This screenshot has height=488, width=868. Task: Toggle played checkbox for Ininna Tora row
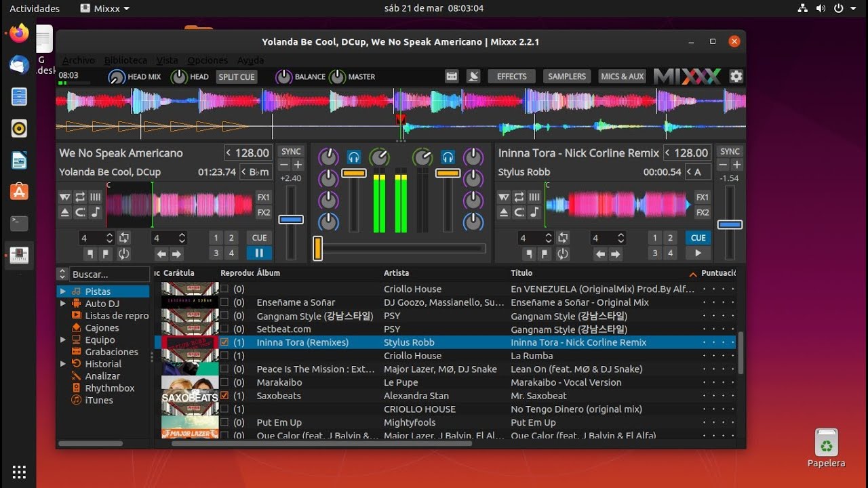pos(224,342)
